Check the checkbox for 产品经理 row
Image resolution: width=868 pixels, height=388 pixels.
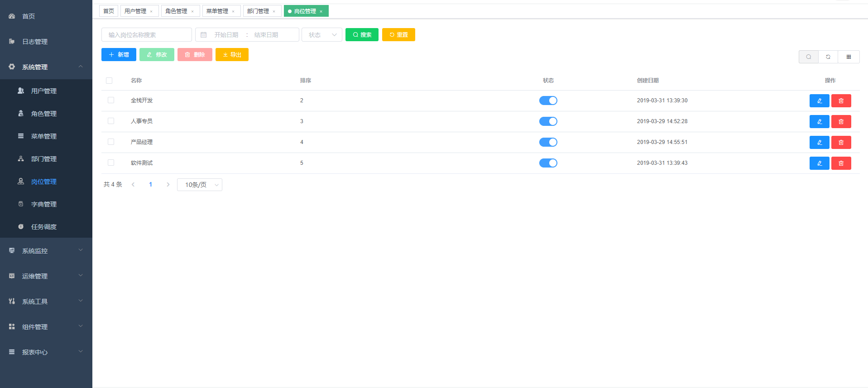(111, 142)
